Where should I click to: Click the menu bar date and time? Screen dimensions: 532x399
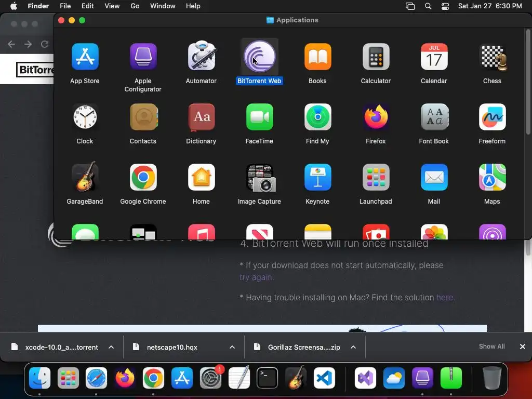click(490, 6)
